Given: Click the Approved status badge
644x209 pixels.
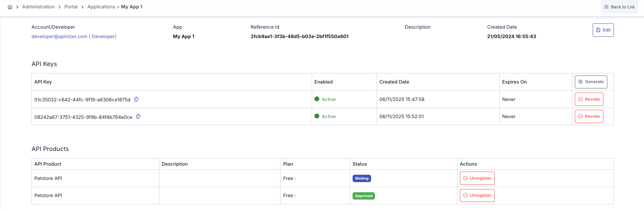Looking at the screenshot, I should coord(363,196).
